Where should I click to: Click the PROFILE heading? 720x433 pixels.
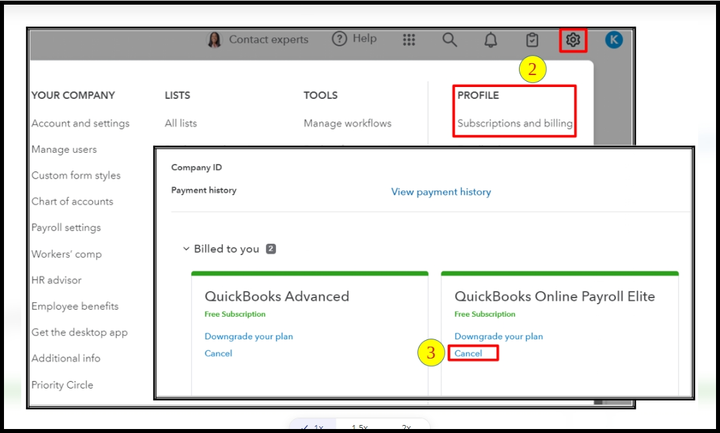tap(478, 96)
